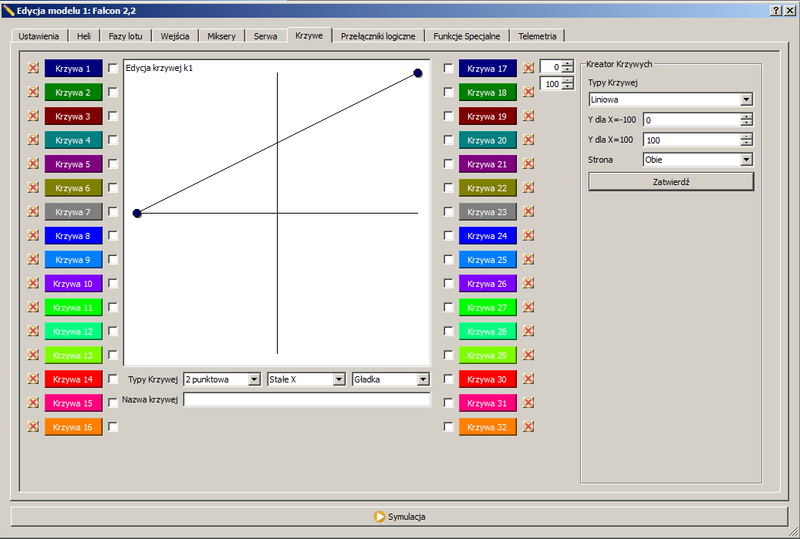Switch to the Ustawienia tab
The height and width of the screenshot is (539, 800).
pyautogui.click(x=39, y=36)
